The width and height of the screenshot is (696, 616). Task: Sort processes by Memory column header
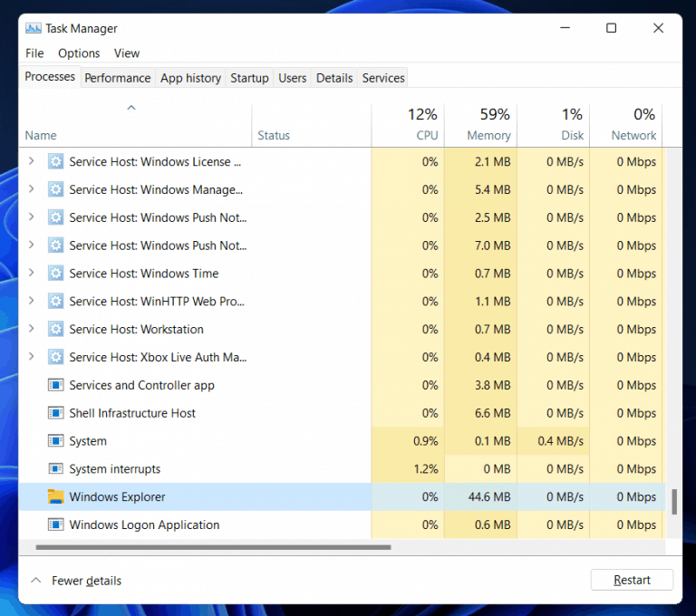pos(488,125)
